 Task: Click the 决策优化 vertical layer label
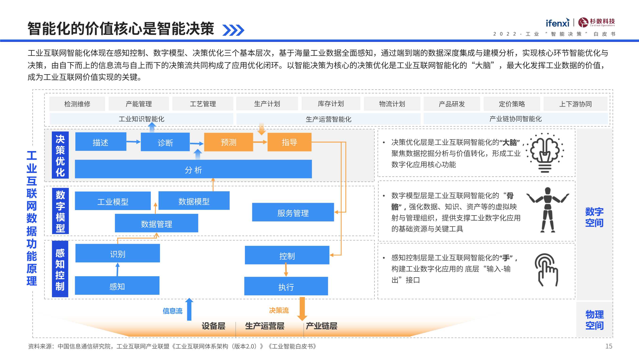click(60, 155)
